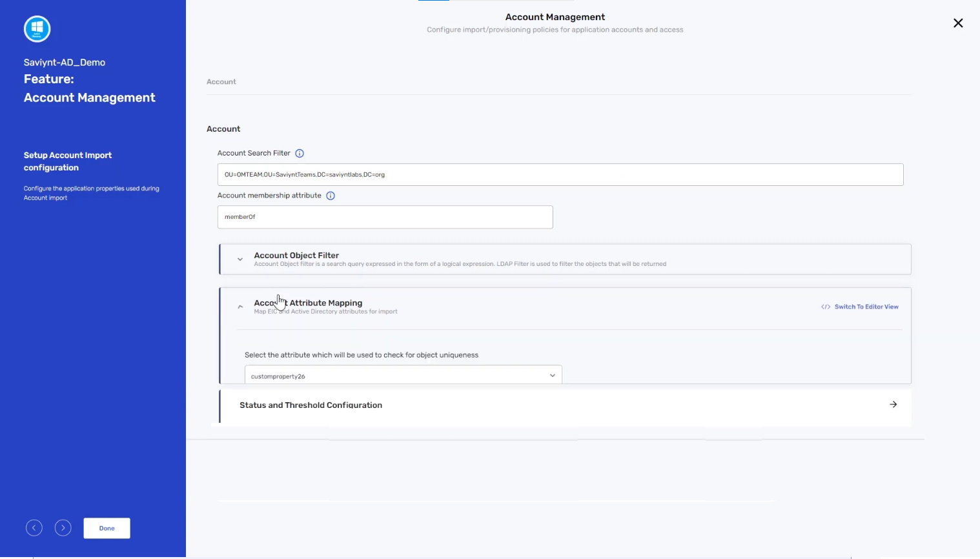Click the object uniqueness attribute label

coord(362,355)
